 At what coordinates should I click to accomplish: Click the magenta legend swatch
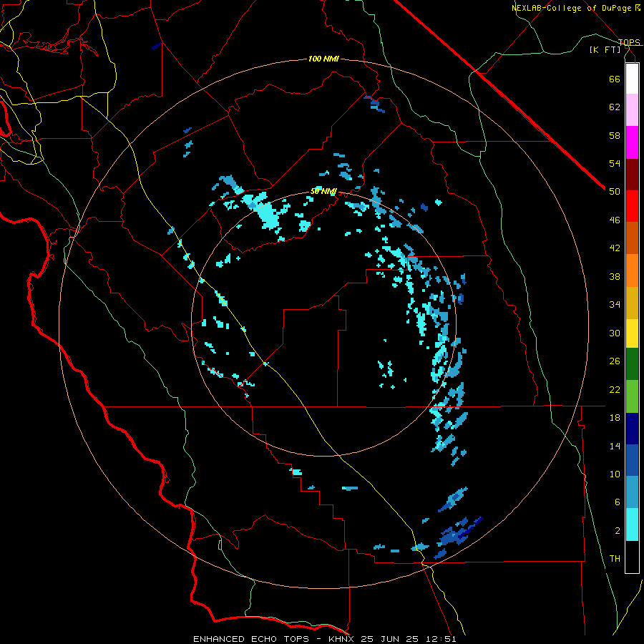[632, 142]
